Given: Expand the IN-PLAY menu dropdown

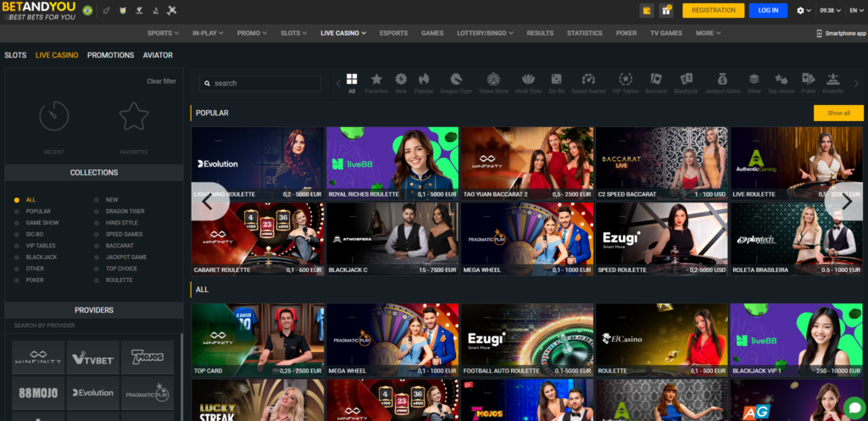Looking at the screenshot, I should [x=209, y=33].
